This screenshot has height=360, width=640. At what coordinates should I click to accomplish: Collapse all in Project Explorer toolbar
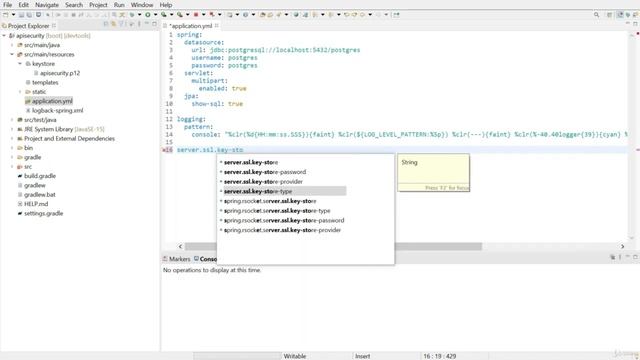pyautogui.click(x=106, y=24)
